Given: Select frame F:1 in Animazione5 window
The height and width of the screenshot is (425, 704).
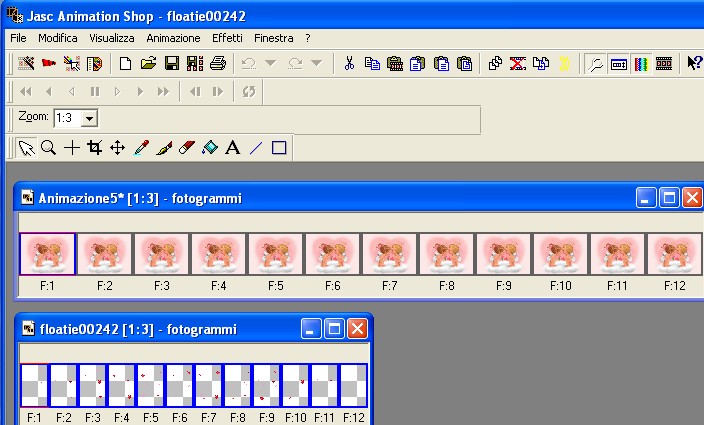Looking at the screenshot, I should [x=47, y=254].
